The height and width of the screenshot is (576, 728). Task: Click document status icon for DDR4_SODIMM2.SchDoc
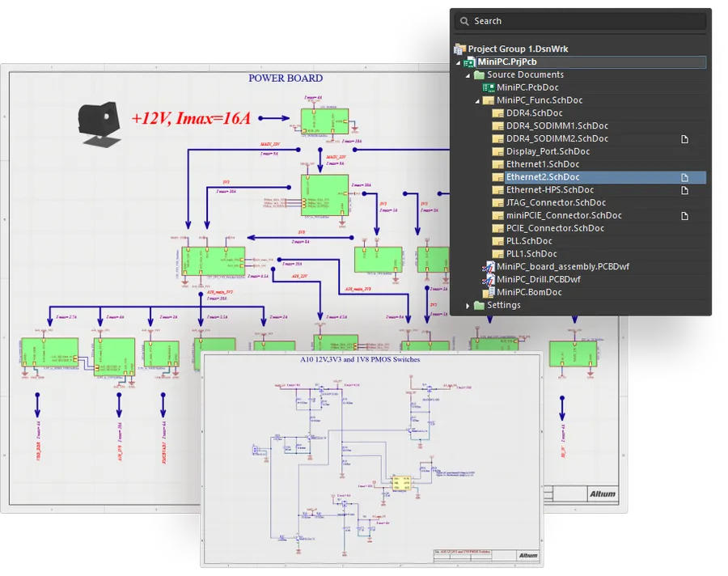[x=685, y=139]
